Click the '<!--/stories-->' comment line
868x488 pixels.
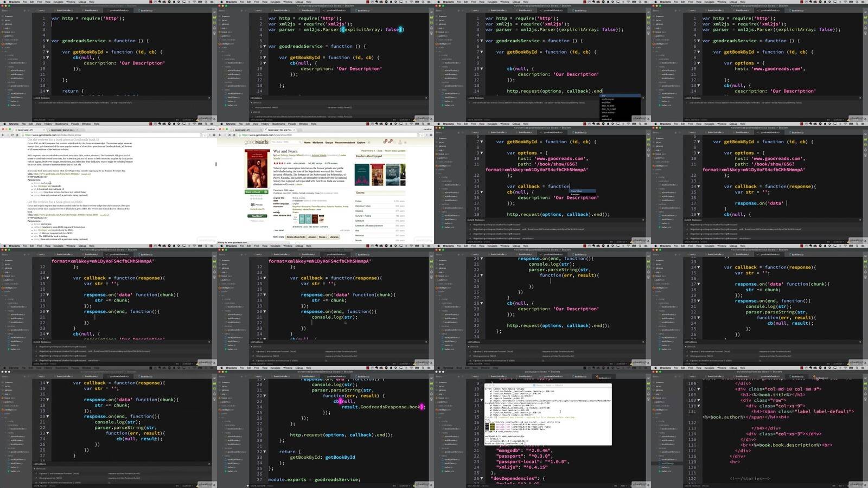tap(749, 479)
